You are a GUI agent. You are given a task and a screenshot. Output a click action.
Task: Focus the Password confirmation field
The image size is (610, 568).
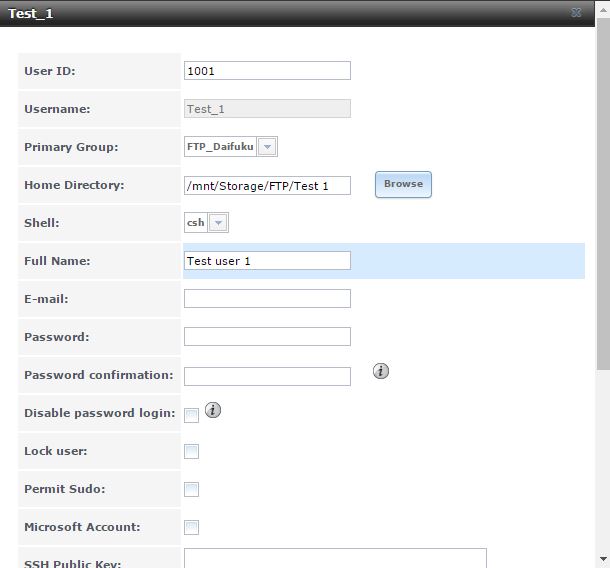coord(267,376)
